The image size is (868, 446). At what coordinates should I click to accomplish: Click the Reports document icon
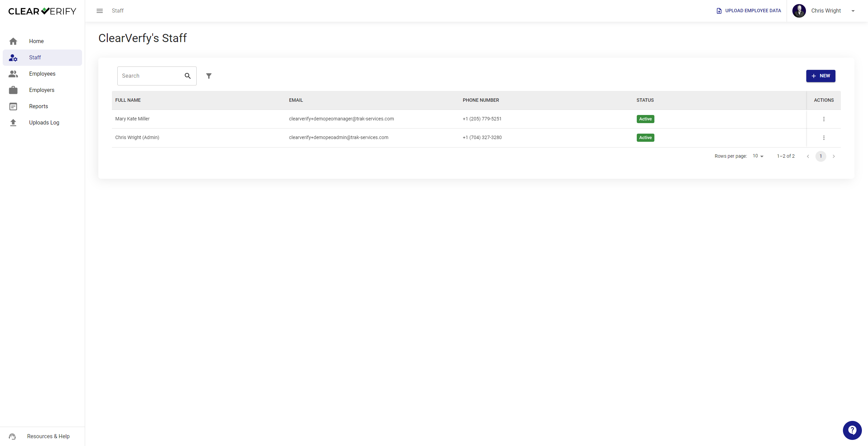click(x=13, y=106)
